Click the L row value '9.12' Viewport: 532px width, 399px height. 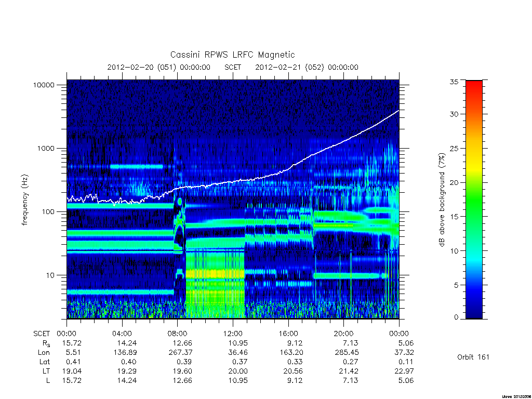pyautogui.click(x=295, y=381)
